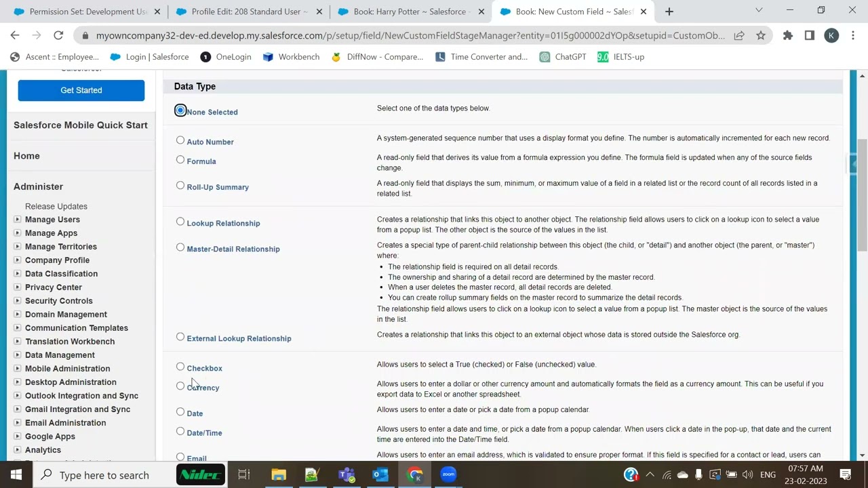Open the Notepad++ taskbar icon

pos(313,474)
